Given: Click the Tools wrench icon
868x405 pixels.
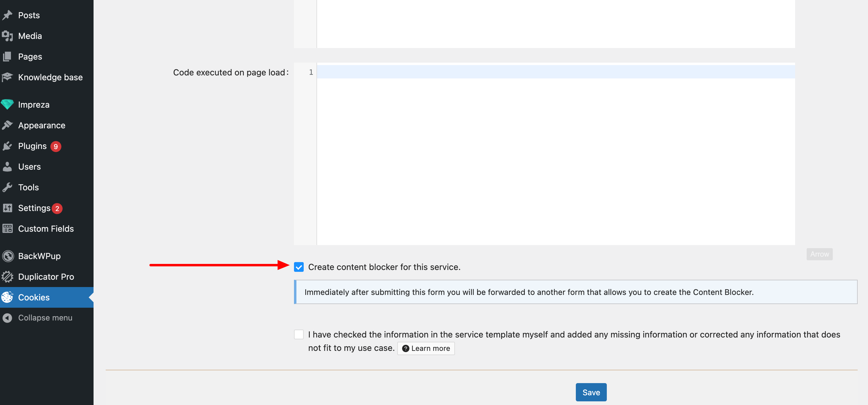Looking at the screenshot, I should pos(7,187).
